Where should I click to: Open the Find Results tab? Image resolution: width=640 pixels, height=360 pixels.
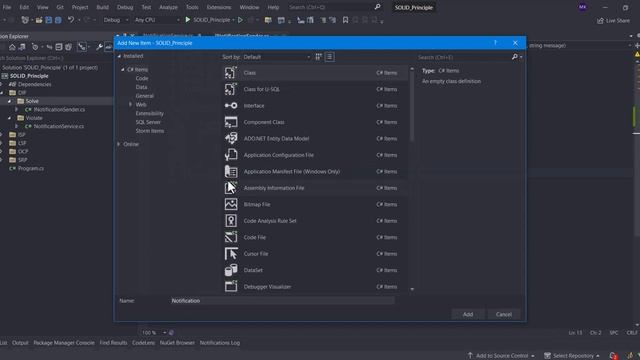[x=113, y=343]
